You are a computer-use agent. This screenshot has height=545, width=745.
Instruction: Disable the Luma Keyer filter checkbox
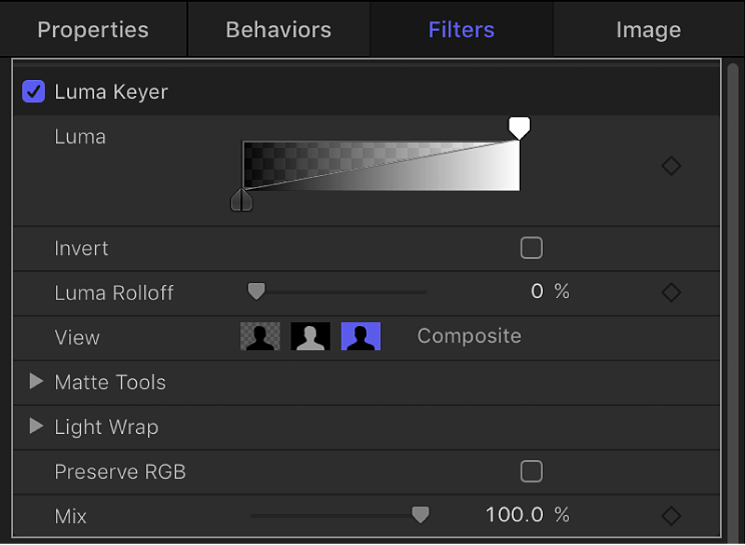(x=34, y=92)
